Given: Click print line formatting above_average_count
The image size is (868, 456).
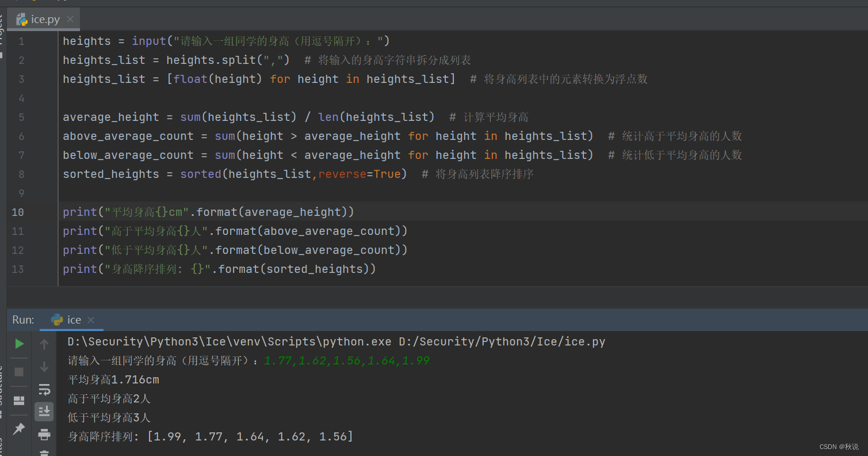Looking at the screenshot, I should click(x=235, y=231).
